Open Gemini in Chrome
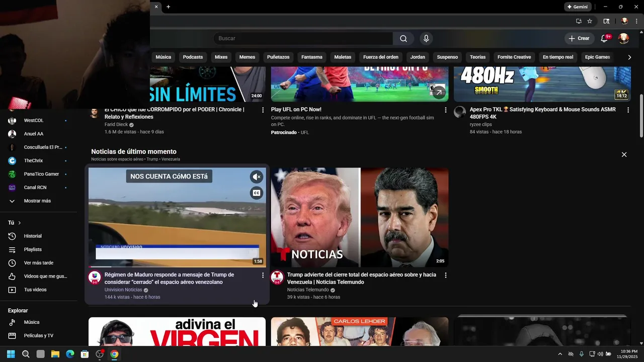This screenshot has width=644, height=362. click(578, 7)
